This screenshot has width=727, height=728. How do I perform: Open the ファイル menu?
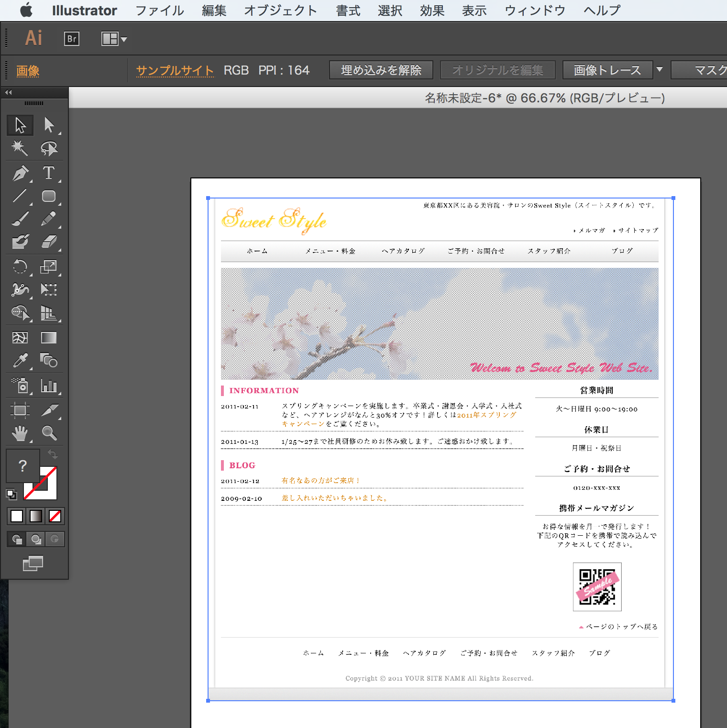160,11
